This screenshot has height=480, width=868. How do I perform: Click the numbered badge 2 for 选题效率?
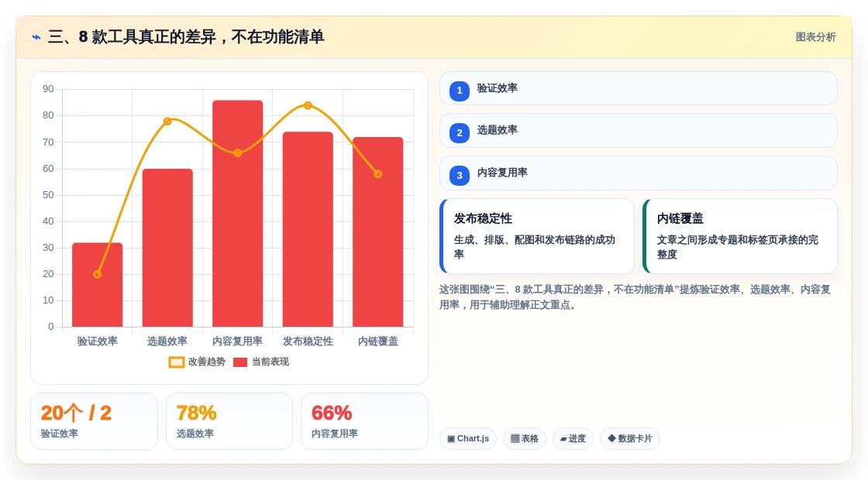pyautogui.click(x=460, y=132)
